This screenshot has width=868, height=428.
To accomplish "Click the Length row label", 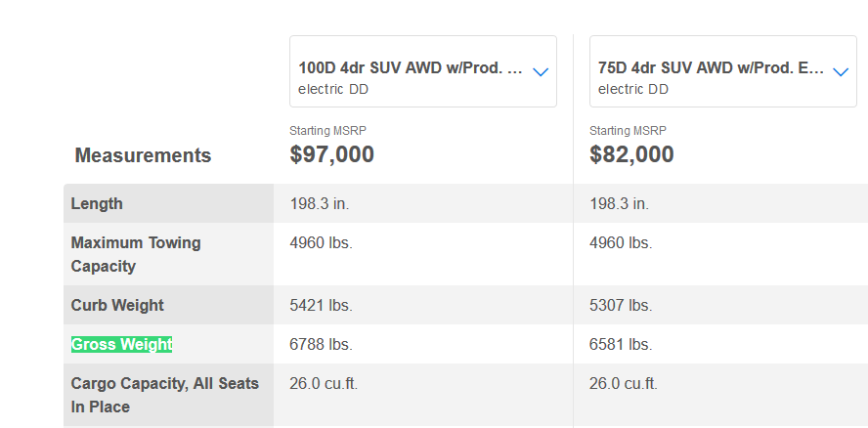I will click(x=97, y=203).
